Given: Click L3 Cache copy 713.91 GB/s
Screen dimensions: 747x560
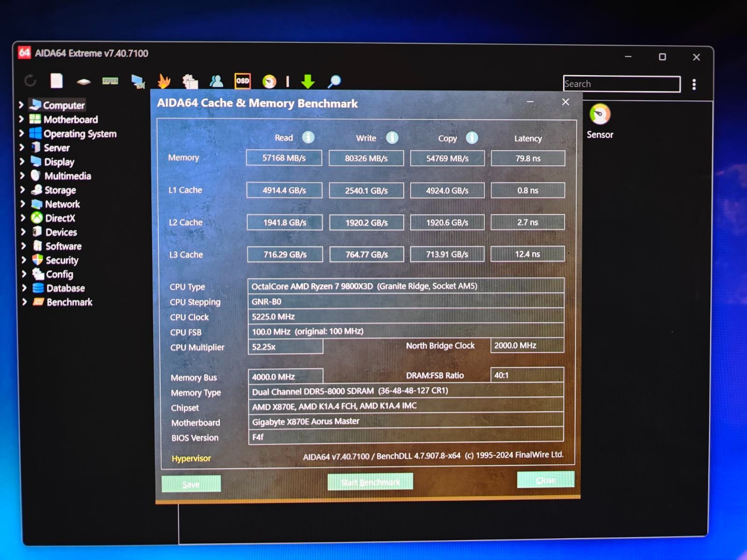Looking at the screenshot, I should point(447,254).
